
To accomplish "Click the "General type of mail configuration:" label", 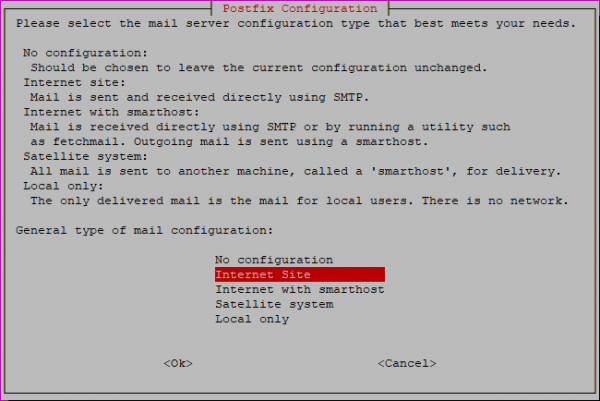I will coord(144,230).
